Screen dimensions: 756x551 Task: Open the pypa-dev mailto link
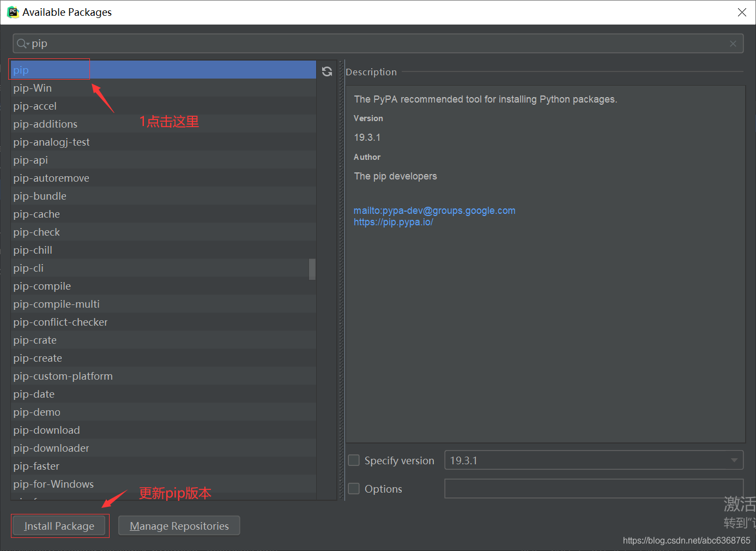click(x=434, y=211)
